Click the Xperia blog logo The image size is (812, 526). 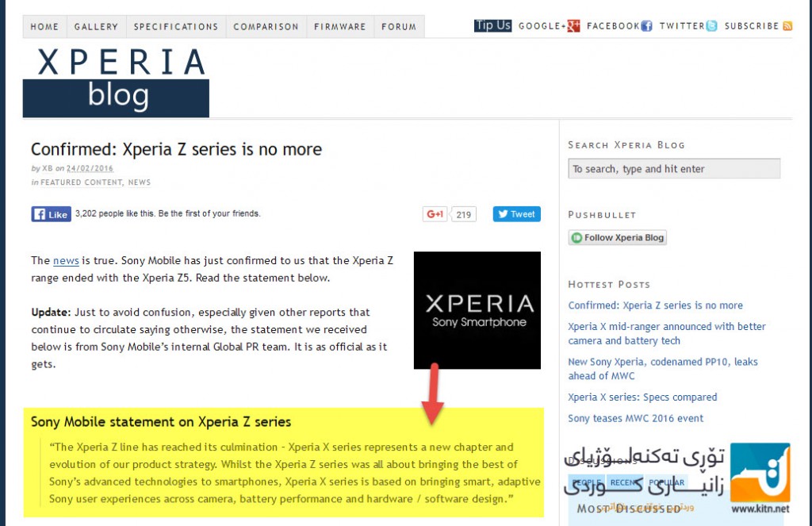pyautogui.click(x=116, y=81)
